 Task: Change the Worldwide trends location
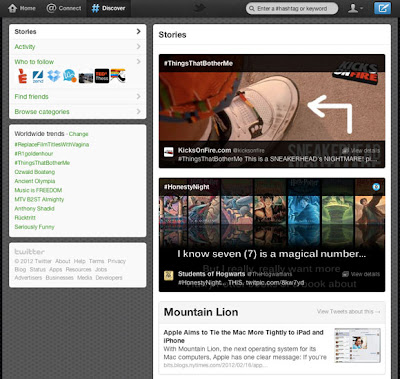(x=79, y=134)
